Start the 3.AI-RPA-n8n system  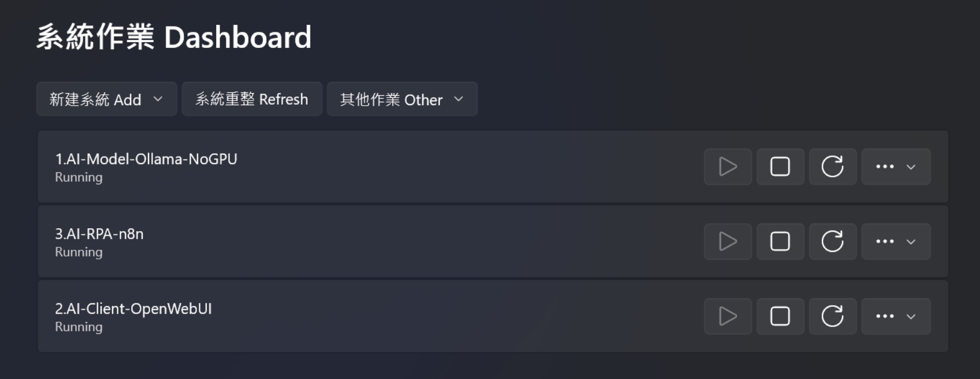727,241
